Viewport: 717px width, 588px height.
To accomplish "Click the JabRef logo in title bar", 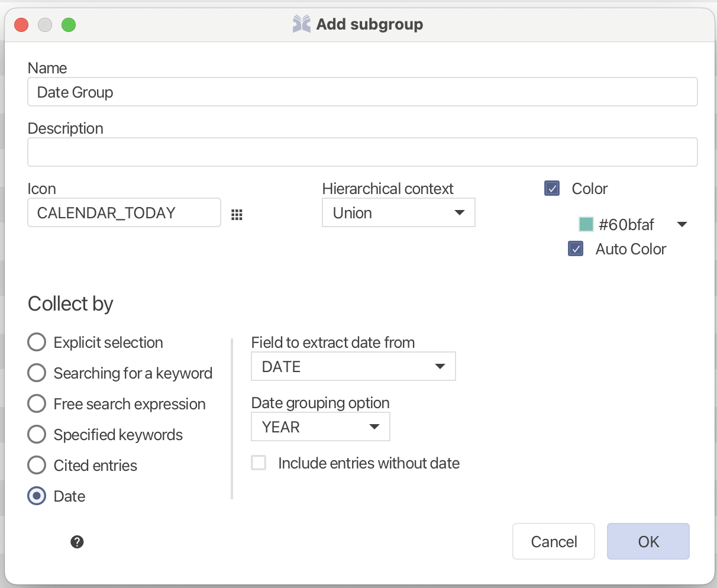I will pos(301,24).
